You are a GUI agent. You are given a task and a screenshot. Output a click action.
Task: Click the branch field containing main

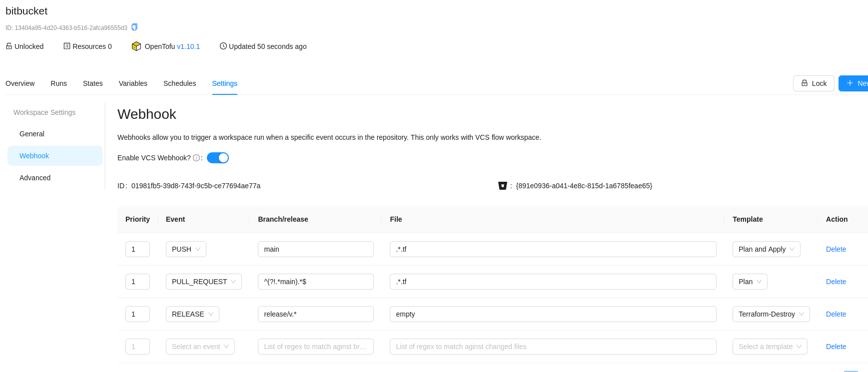[x=315, y=249]
